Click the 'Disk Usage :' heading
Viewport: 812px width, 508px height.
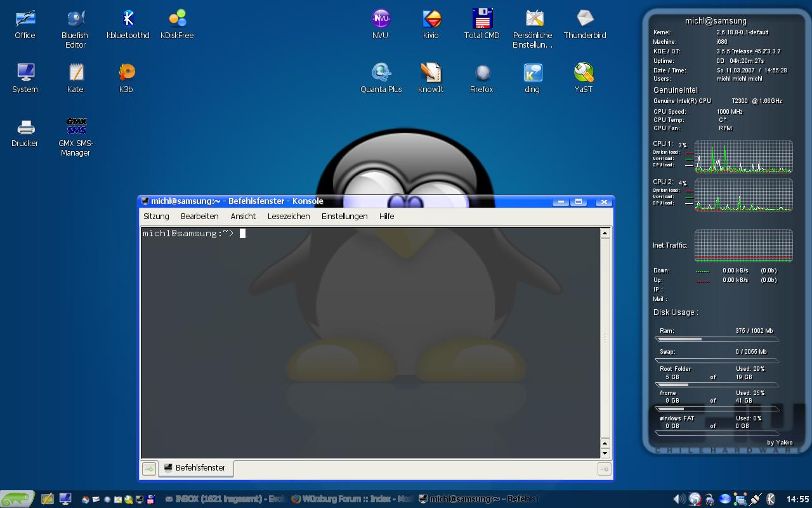[x=676, y=312]
